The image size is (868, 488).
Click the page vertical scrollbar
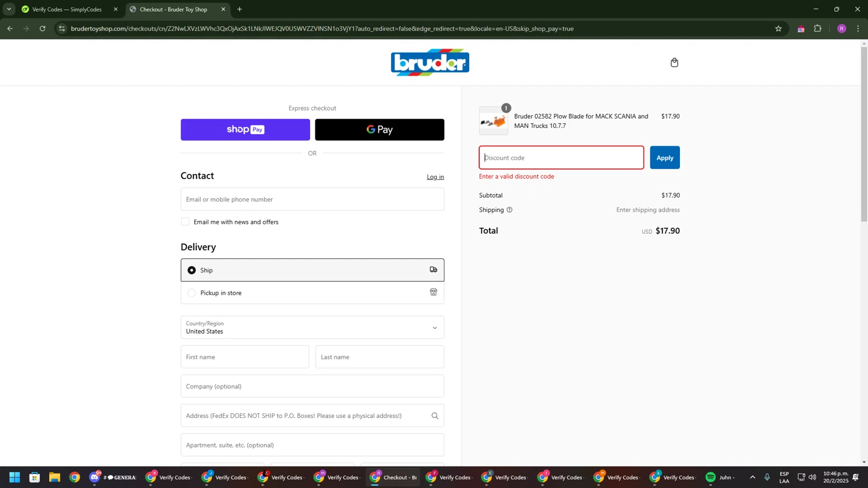click(x=864, y=134)
